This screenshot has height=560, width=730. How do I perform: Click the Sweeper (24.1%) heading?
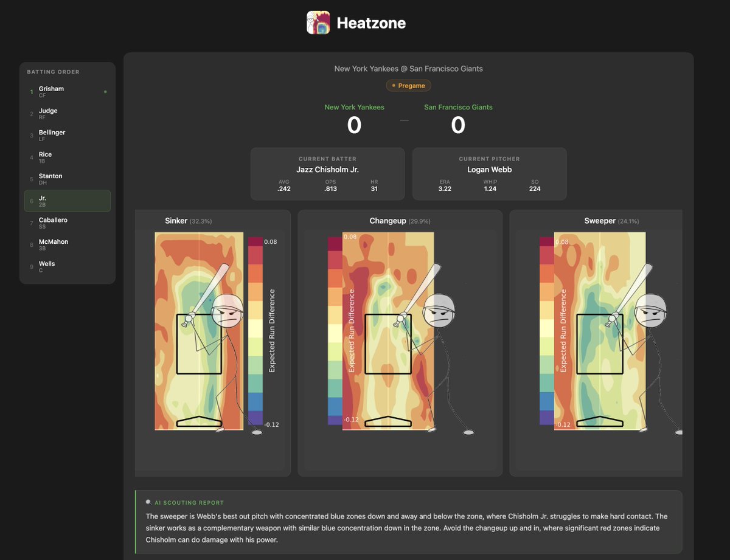pos(611,221)
